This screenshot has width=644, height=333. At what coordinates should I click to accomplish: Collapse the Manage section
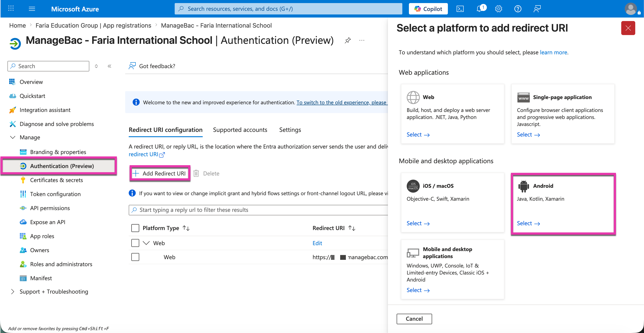[x=12, y=137]
